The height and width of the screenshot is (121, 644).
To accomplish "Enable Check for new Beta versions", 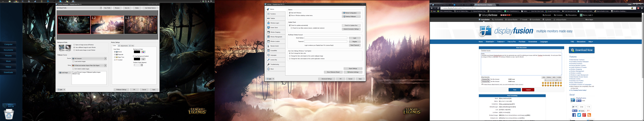I will [x=292, y=28].
